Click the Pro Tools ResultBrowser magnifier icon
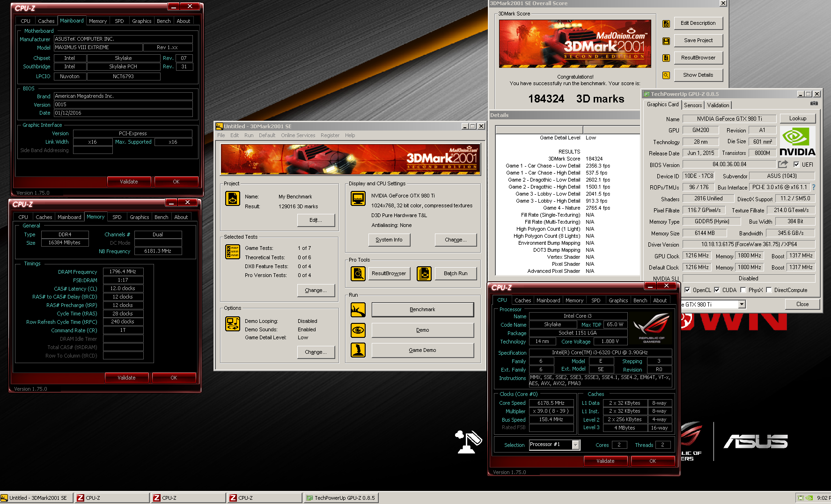Image resolution: width=831 pixels, height=504 pixels. click(x=358, y=273)
